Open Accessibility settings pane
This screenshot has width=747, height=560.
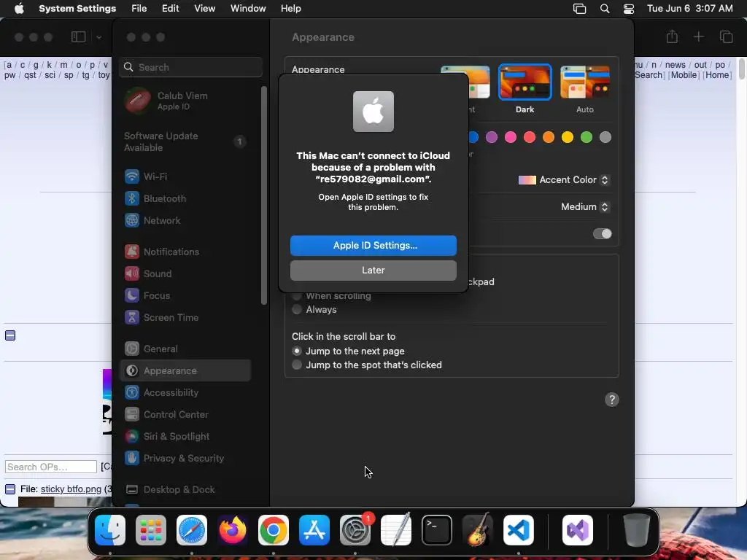(x=185, y=393)
